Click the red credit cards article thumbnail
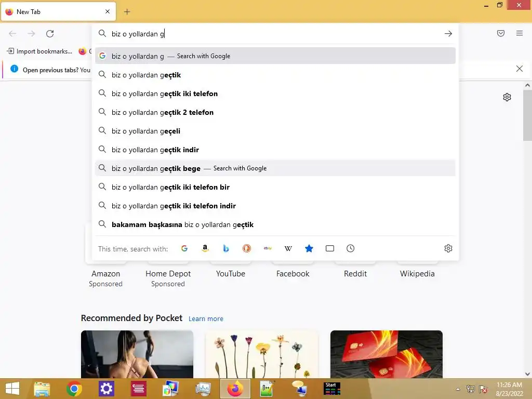The width and height of the screenshot is (532, 399). pos(387,354)
